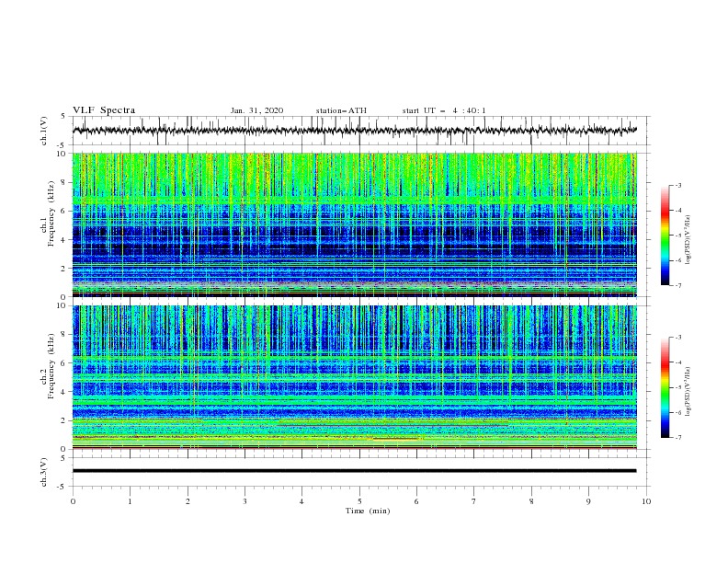Click the "6" kHz tick on ch.2 frequency axis

coord(64,363)
